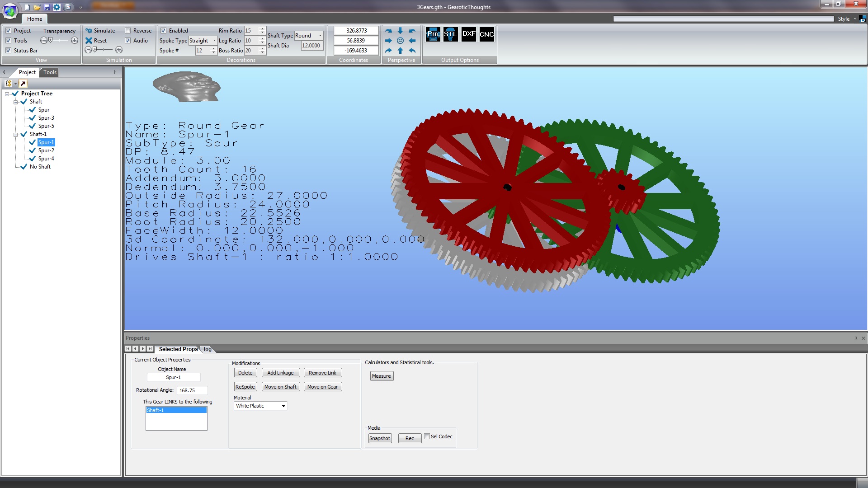Uncheck the Status Bar checkbox
Image resolution: width=868 pixels, height=488 pixels.
8,51
